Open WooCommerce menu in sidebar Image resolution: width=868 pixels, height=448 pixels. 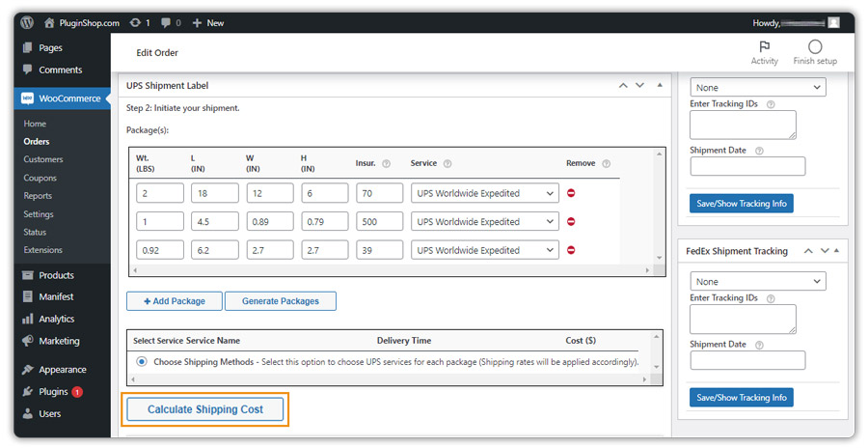62,98
